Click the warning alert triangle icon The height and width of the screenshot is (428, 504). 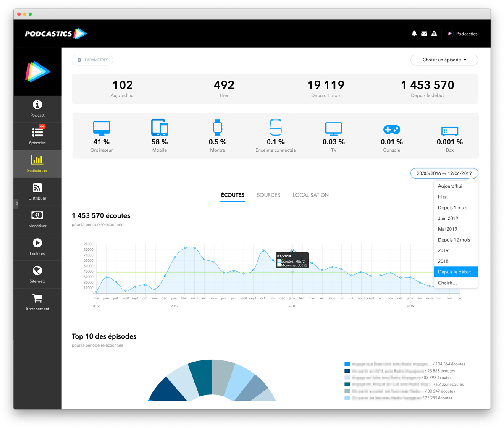(x=434, y=34)
